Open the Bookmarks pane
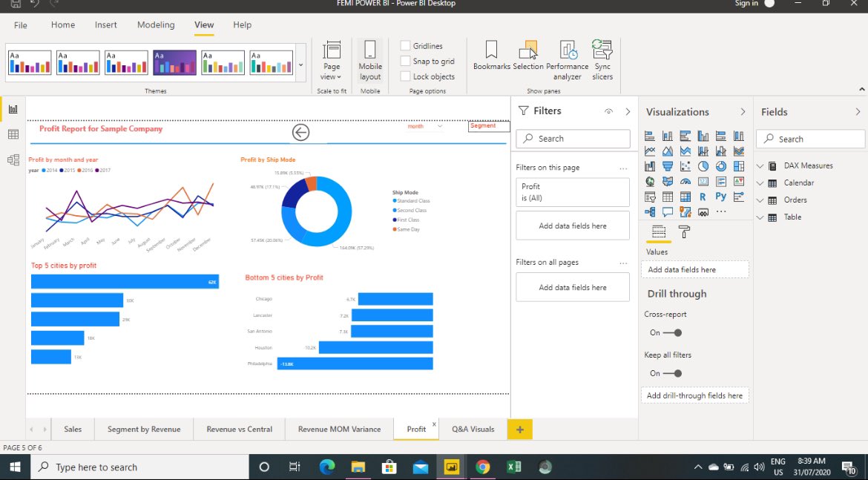868x480 pixels. pyautogui.click(x=492, y=56)
